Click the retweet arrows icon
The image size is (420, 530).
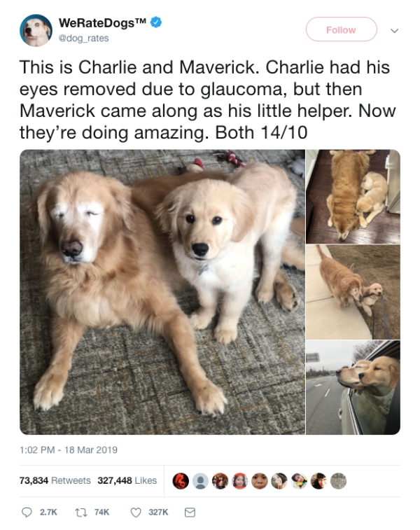pos(79,512)
